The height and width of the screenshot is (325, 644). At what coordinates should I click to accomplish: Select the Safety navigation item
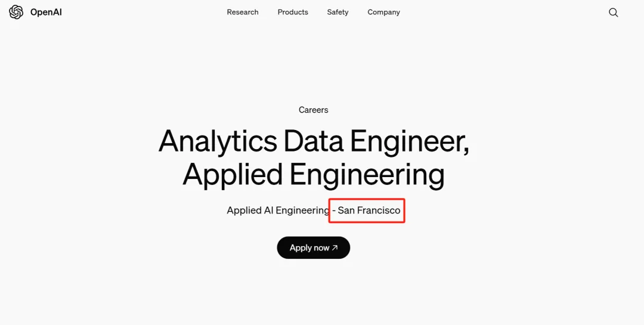point(338,13)
